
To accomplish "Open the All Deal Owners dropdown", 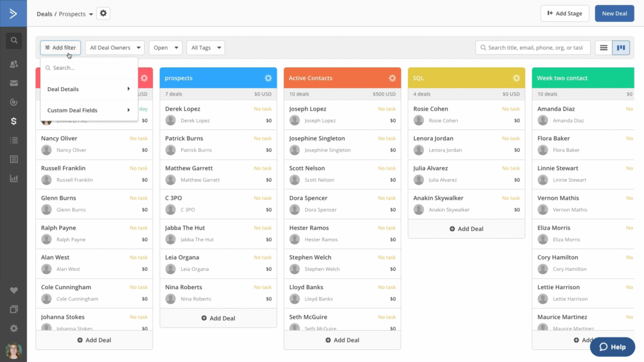I will pos(114,47).
